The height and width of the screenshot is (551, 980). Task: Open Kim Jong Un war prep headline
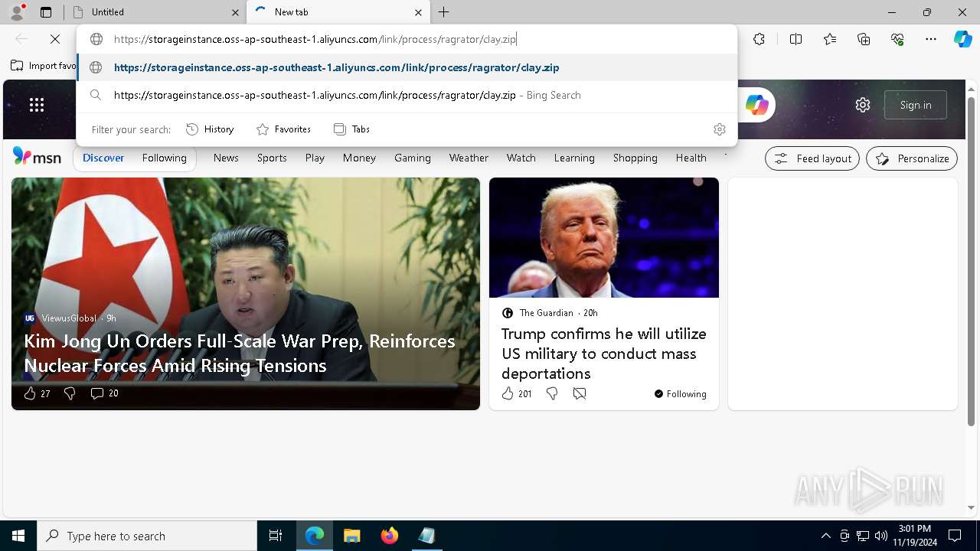click(240, 353)
